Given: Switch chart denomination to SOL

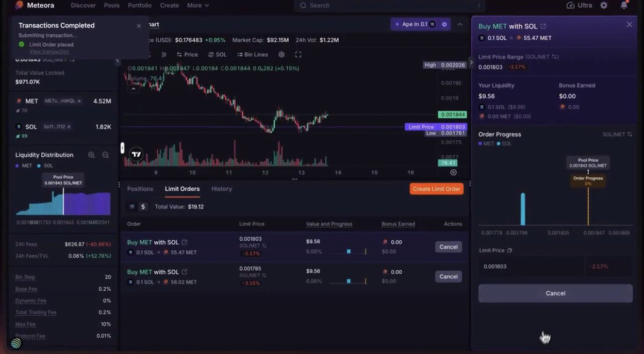Looking at the screenshot, I should coord(217,55).
